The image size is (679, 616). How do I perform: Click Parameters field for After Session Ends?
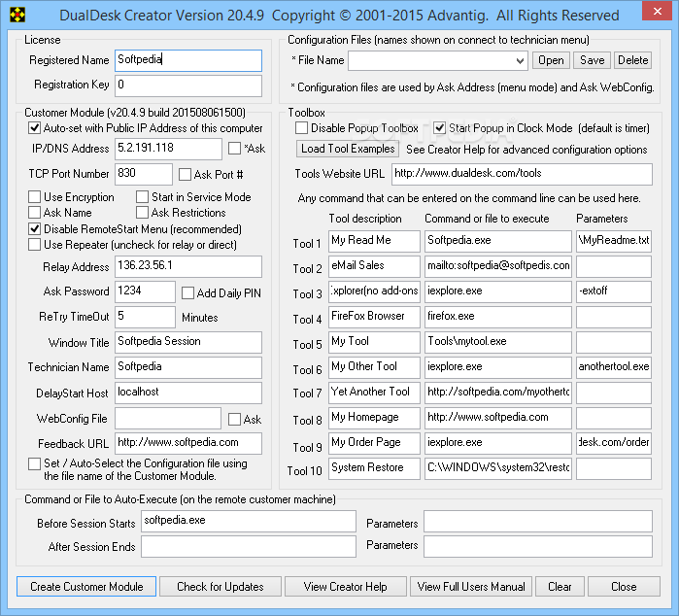538,547
